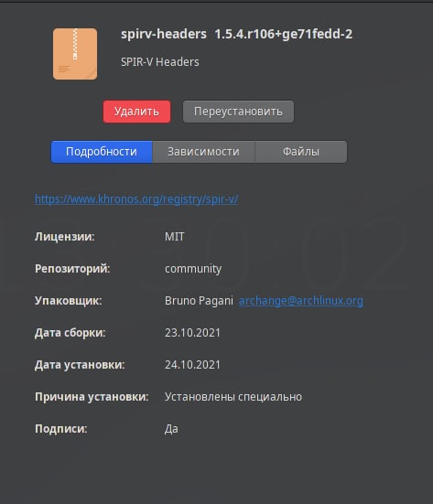Click the Установлены специально value
The image size is (433, 504).
[x=233, y=397]
